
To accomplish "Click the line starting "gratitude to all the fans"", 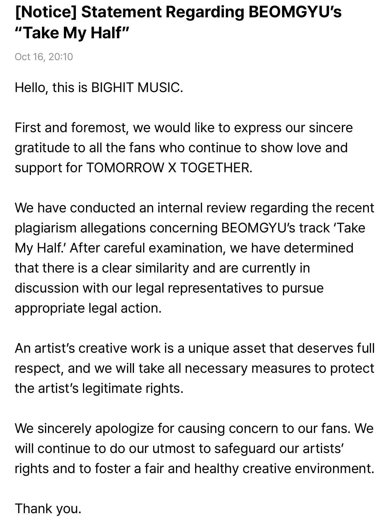I will [x=181, y=148].
